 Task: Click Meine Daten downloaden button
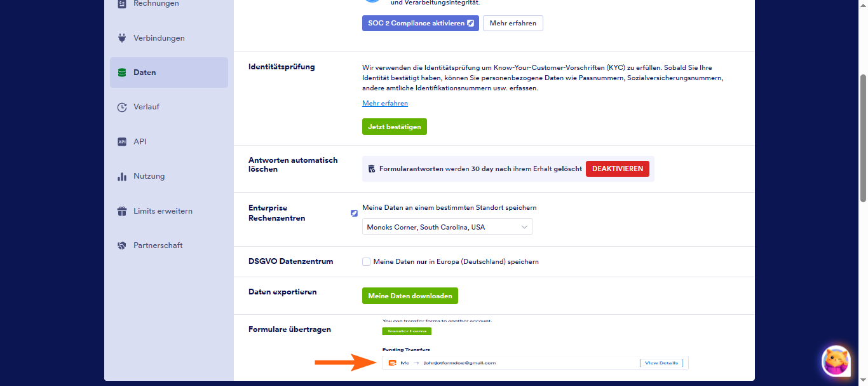click(410, 296)
